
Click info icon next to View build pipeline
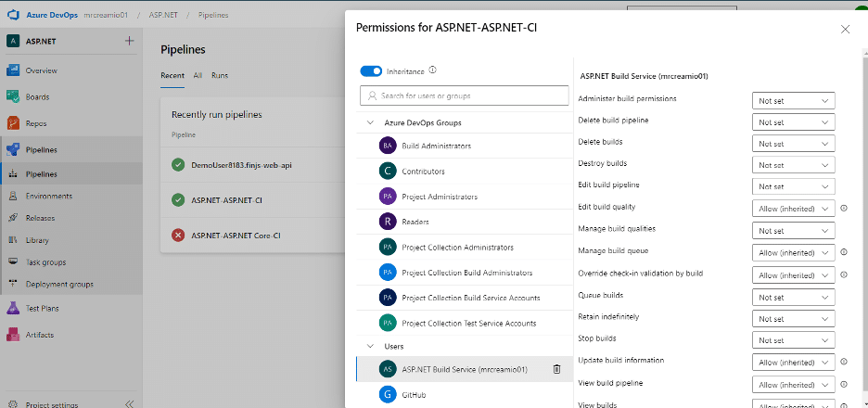tap(844, 384)
